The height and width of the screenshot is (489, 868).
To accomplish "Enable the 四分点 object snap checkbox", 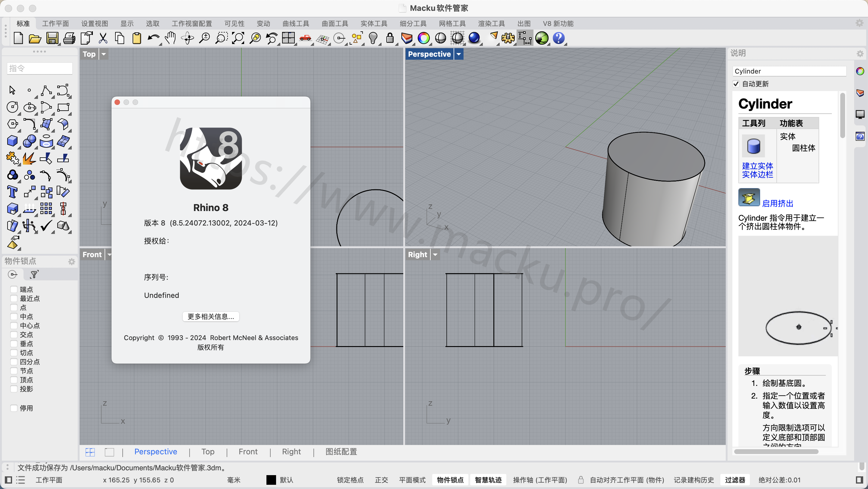I will 14,362.
